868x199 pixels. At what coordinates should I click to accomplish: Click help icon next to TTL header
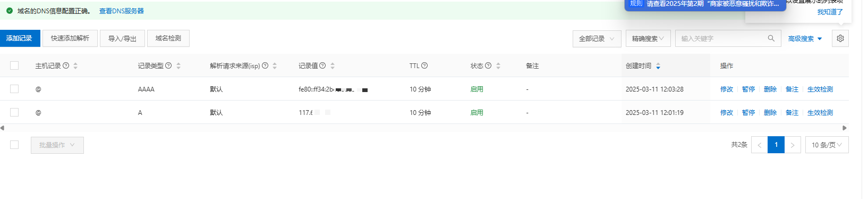pyautogui.click(x=424, y=65)
